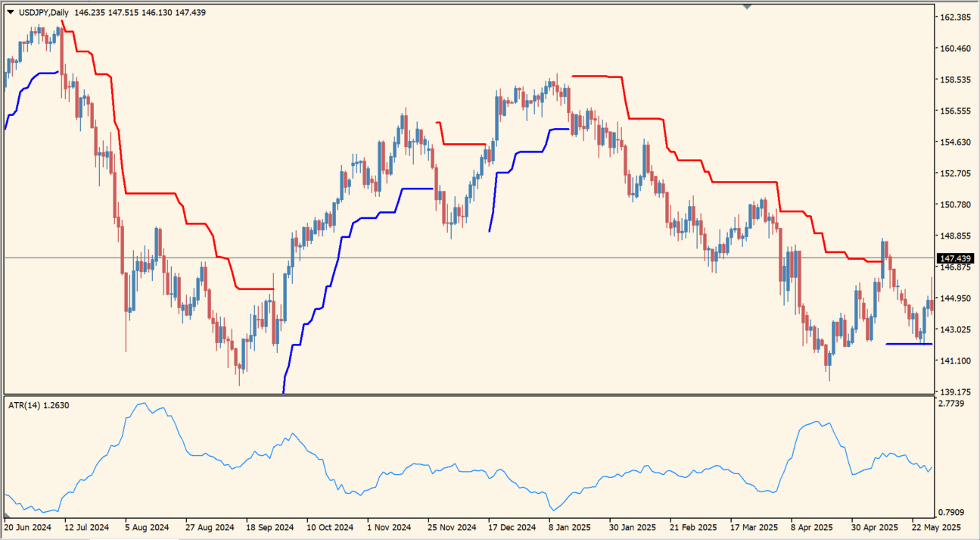Click the 18 Sep 2024 date label

point(270,527)
